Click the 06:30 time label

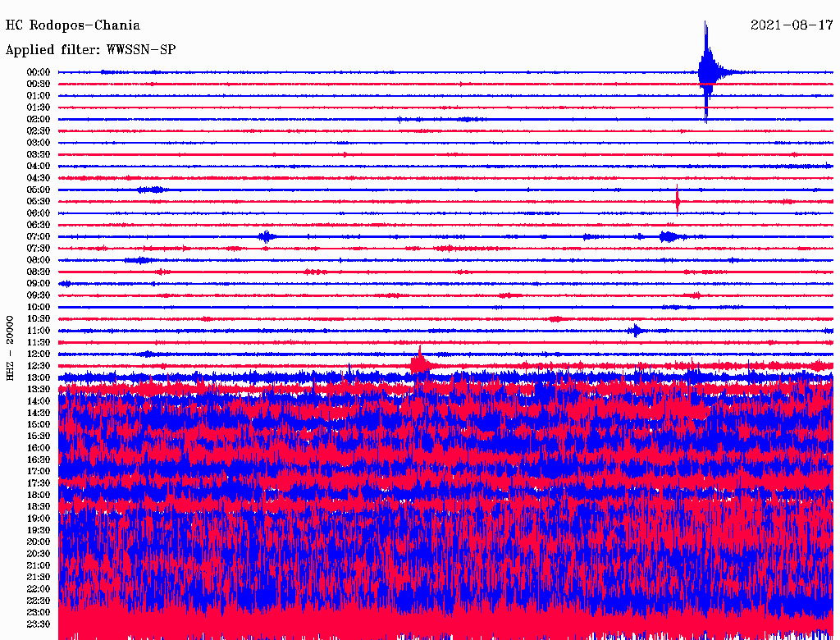tap(39, 225)
